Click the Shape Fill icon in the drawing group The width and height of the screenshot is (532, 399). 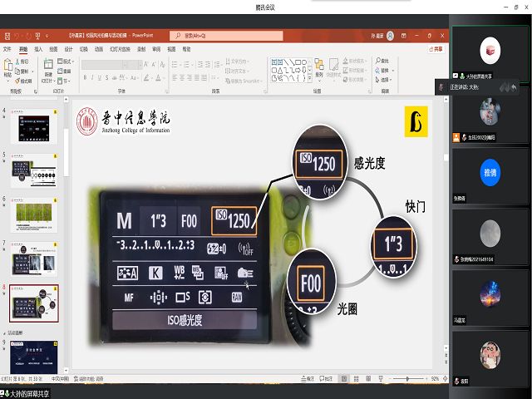(x=346, y=61)
